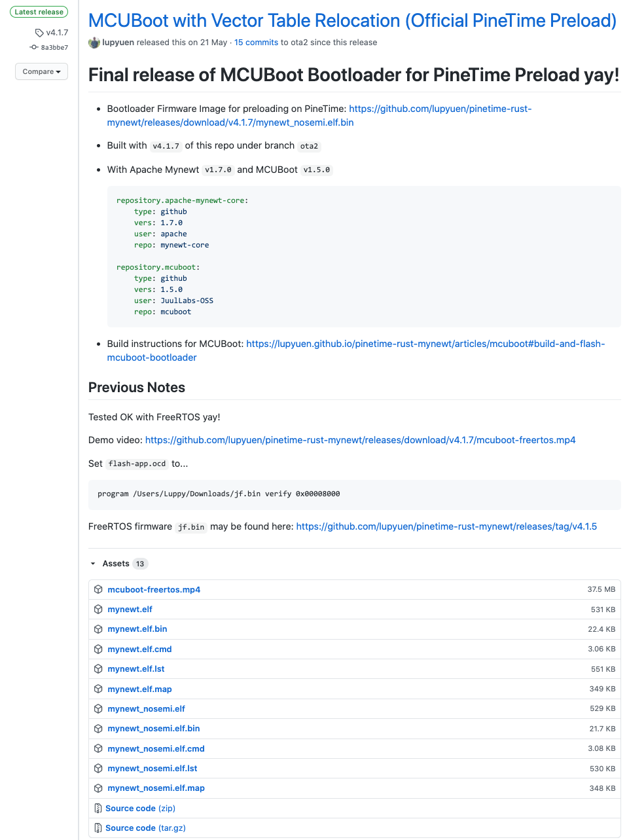Viewport: 629px width, 840px height.
Task: Click the 'user: JuulLabs-OSS' code line
Action: click(173, 301)
